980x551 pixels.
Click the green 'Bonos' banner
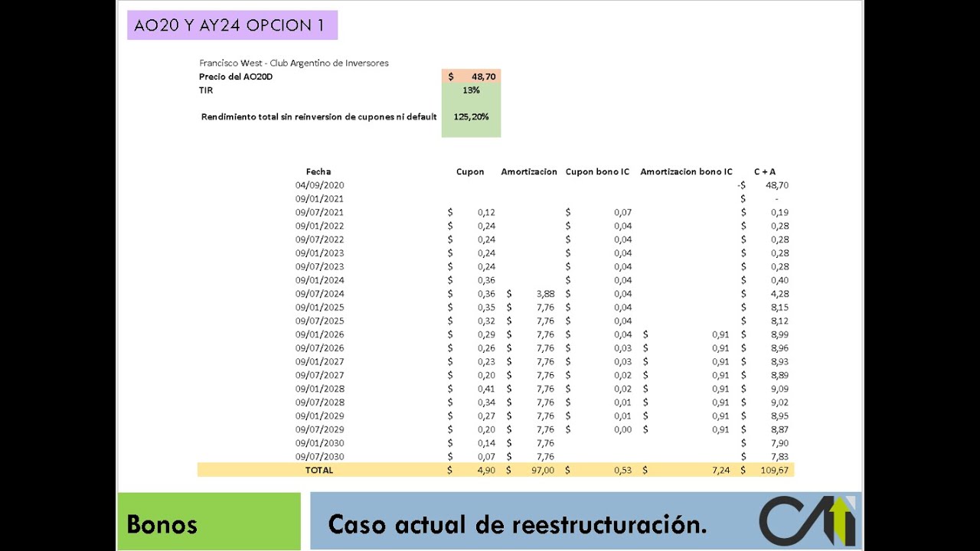click(x=209, y=521)
